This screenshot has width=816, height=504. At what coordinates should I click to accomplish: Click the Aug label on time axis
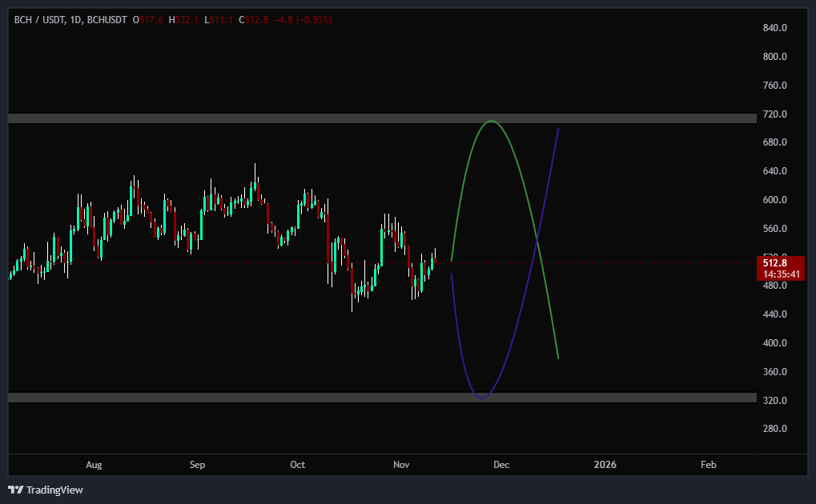(94, 465)
